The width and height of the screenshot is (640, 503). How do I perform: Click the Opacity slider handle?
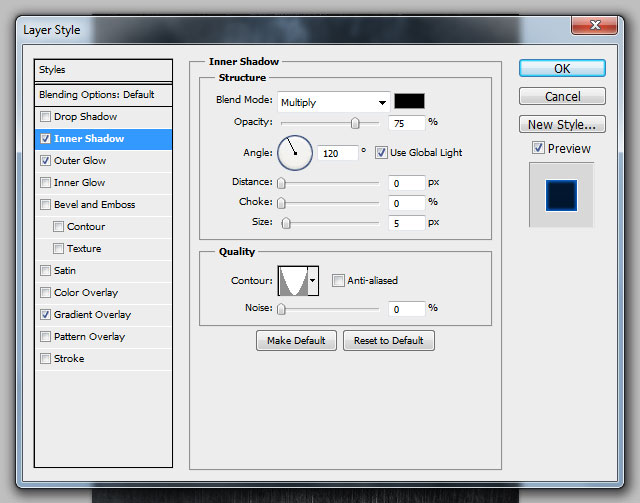coord(355,123)
